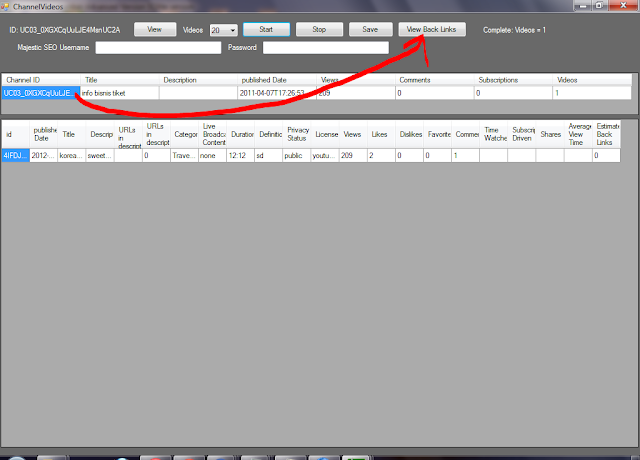Focus the Password input field

click(x=326, y=48)
